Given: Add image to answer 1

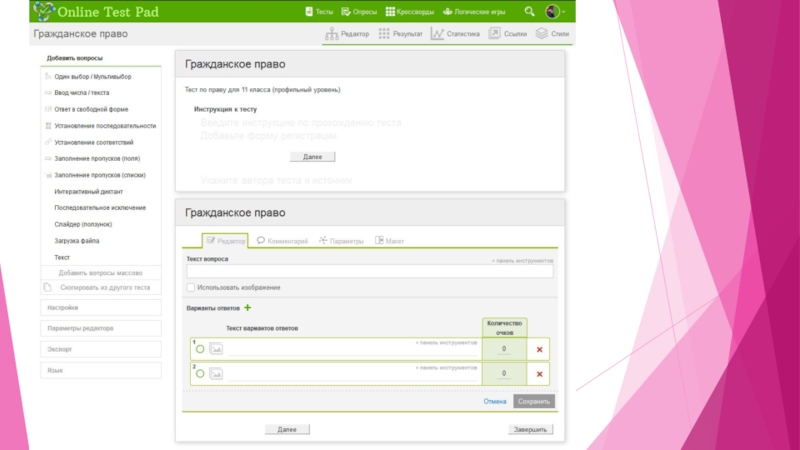Looking at the screenshot, I should (x=216, y=349).
